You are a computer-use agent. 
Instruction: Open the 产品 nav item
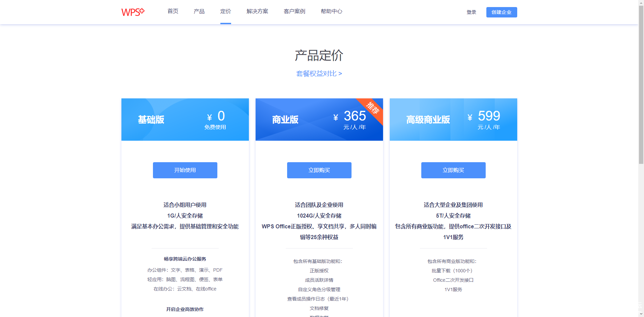(199, 11)
